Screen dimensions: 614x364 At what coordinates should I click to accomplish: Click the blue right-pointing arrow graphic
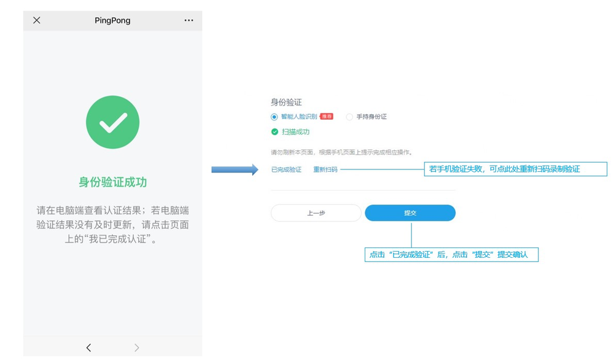(x=235, y=169)
